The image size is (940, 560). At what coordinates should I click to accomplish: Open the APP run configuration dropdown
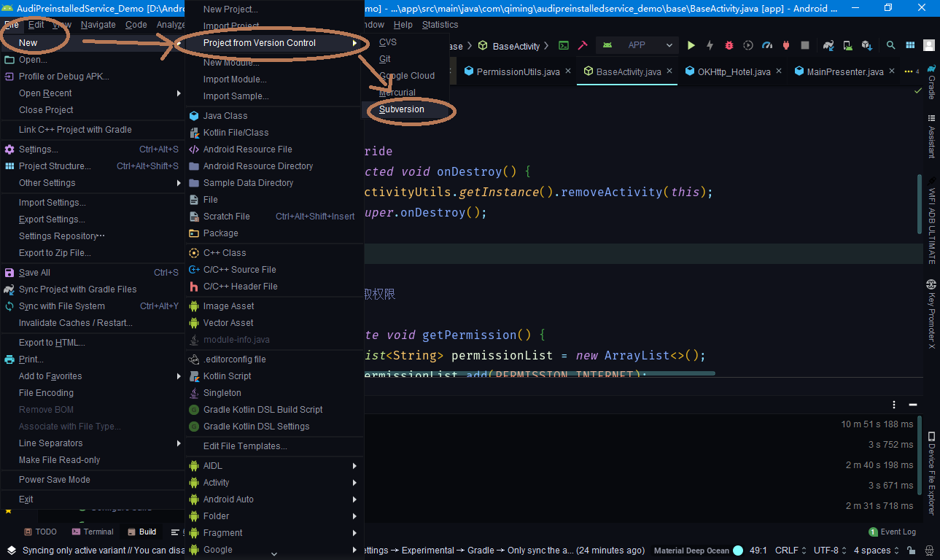click(637, 44)
